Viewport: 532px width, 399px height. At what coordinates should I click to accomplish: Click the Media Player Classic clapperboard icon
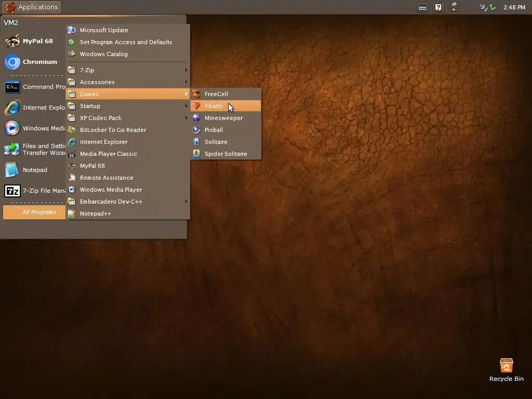pos(72,154)
